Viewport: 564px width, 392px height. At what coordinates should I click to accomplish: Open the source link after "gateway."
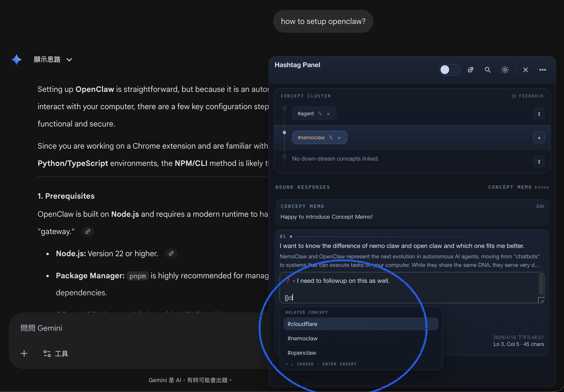pyautogui.click(x=88, y=231)
